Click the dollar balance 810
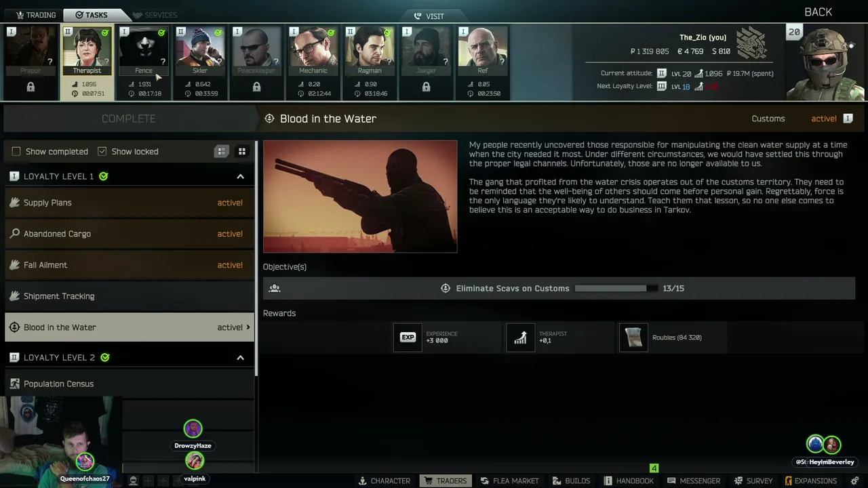This screenshot has width=868, height=488. coord(721,52)
